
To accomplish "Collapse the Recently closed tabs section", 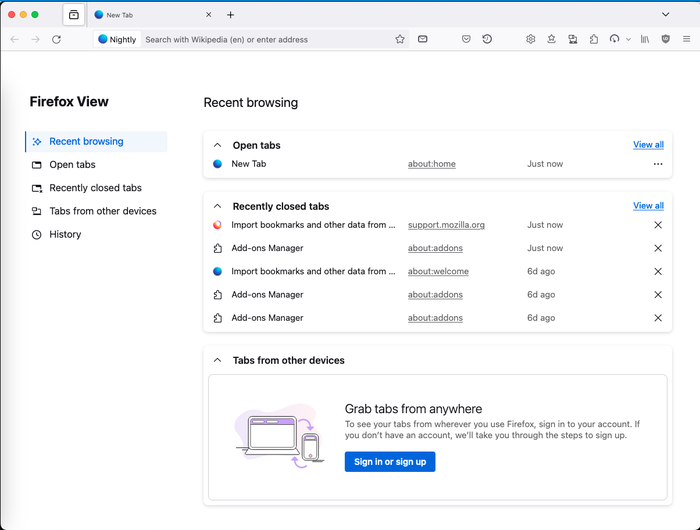I will tap(217, 206).
